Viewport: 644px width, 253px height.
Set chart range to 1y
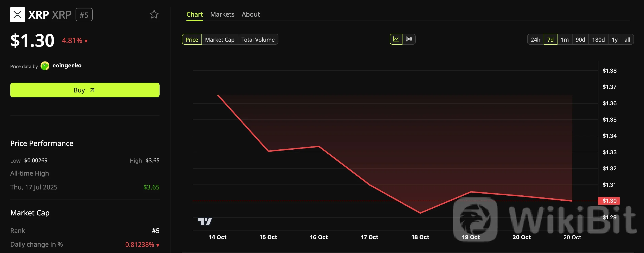[x=615, y=39]
